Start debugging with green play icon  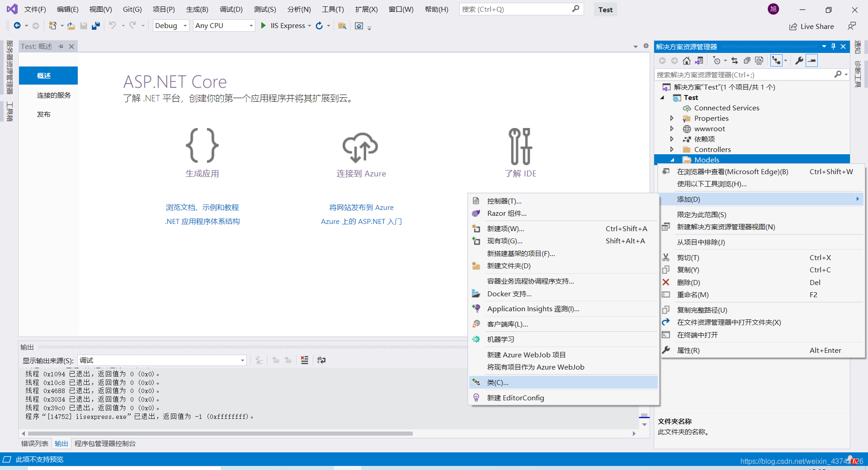point(263,26)
